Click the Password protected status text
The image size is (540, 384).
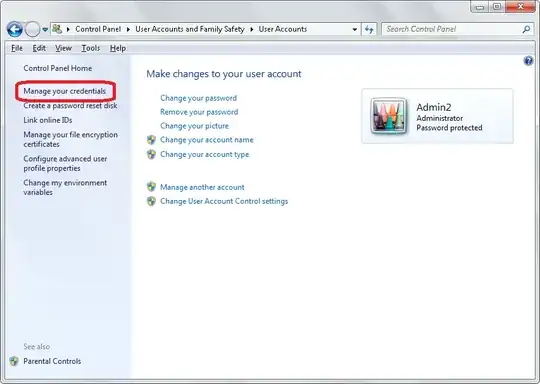[449, 128]
